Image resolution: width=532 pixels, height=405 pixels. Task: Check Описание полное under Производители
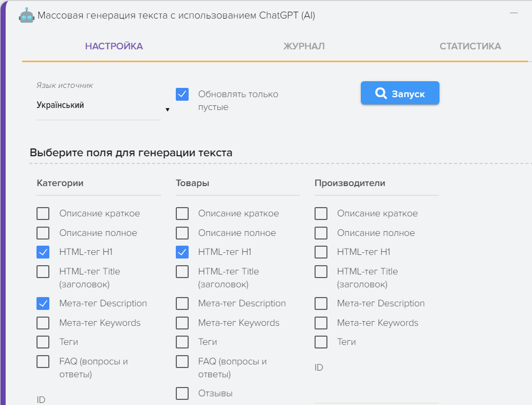coord(321,233)
